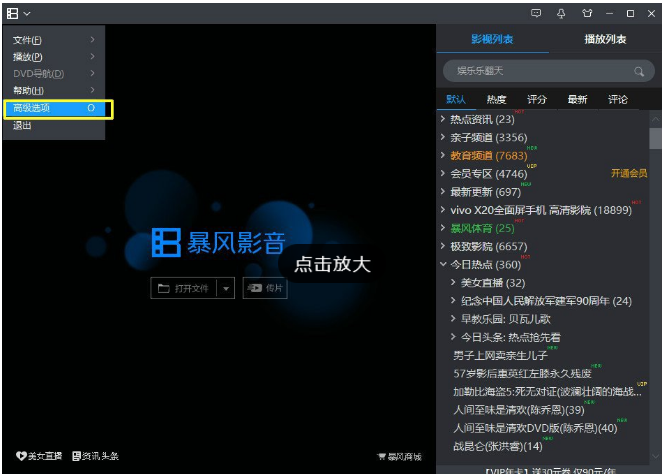Open 暴风商城 shopping cart link
Image resolution: width=662 pixels, height=474 pixels.
click(399, 456)
